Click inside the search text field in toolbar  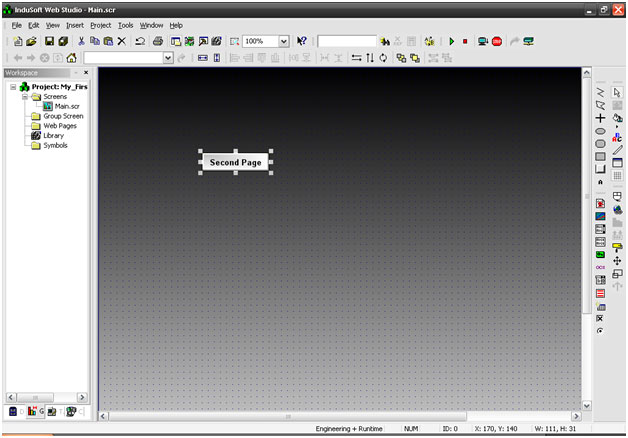pyautogui.click(x=347, y=41)
